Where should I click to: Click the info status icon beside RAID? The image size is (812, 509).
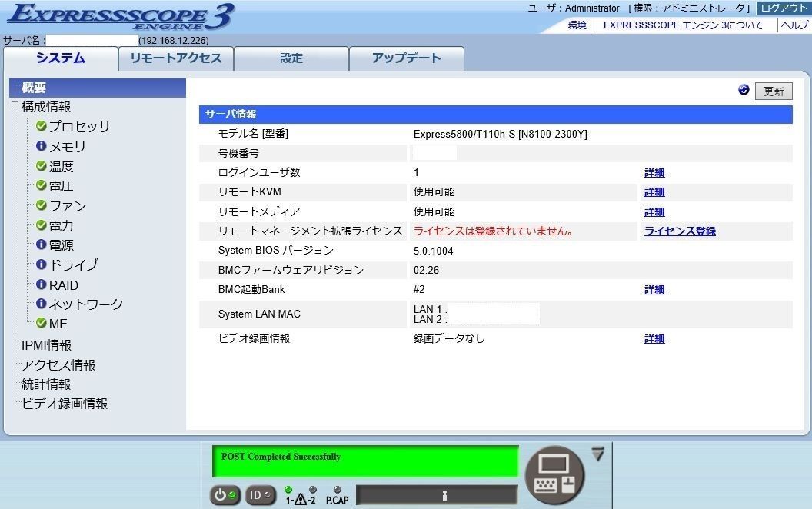point(40,284)
